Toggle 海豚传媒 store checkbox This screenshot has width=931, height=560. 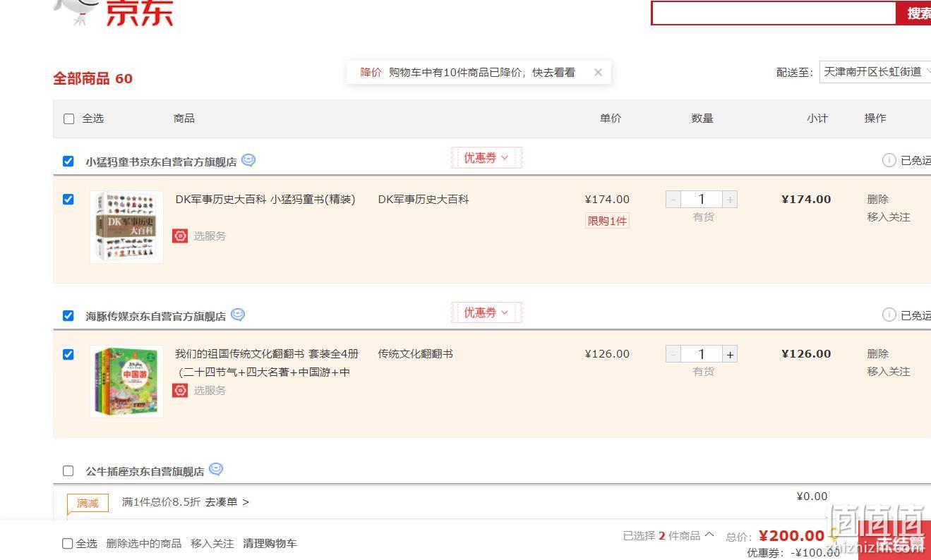point(68,315)
